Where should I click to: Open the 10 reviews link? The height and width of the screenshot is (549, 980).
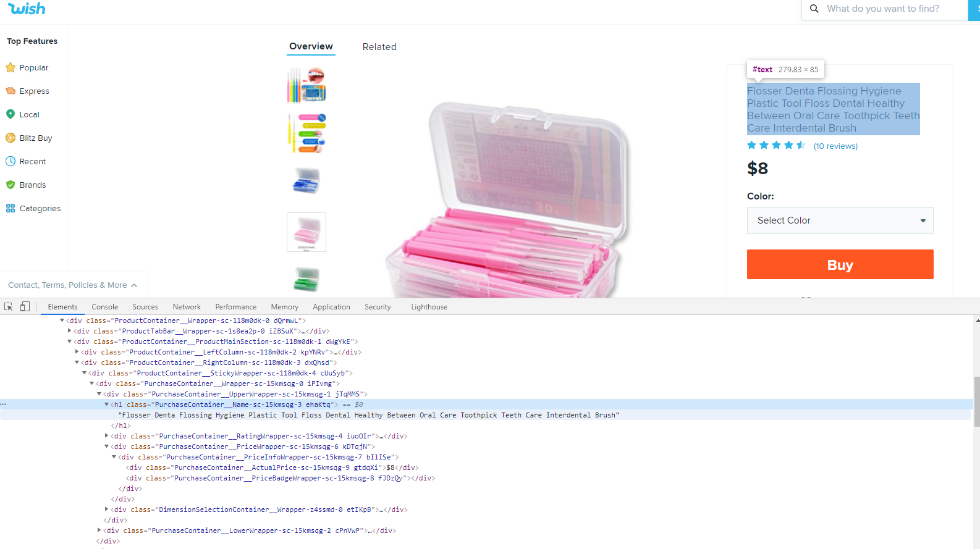tap(835, 146)
